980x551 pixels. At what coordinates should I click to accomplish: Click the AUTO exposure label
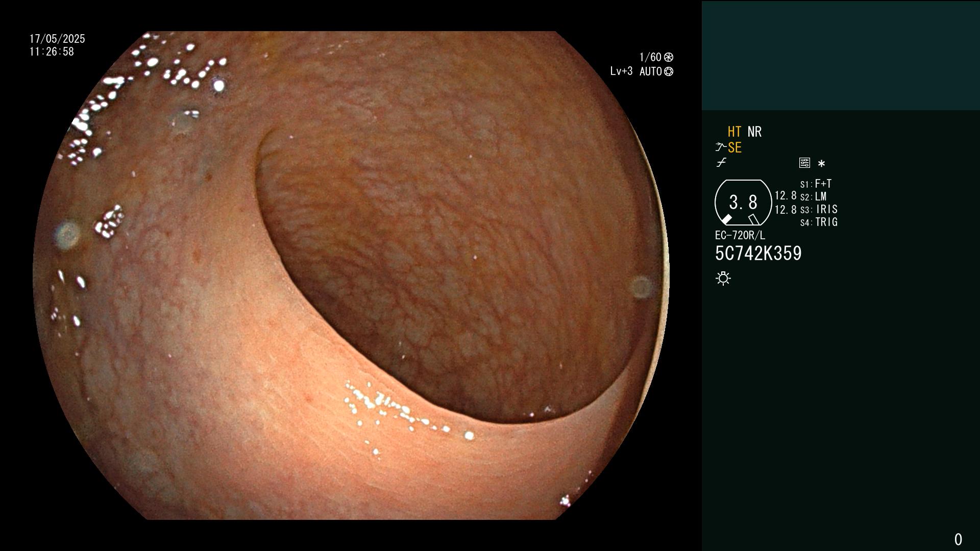click(x=651, y=71)
